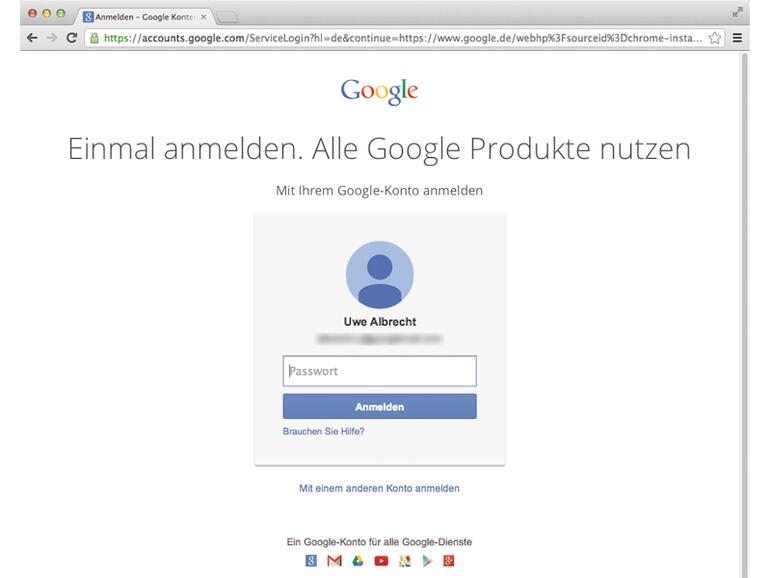
Task: Click the blue Anmelden button
Action: pos(380,407)
